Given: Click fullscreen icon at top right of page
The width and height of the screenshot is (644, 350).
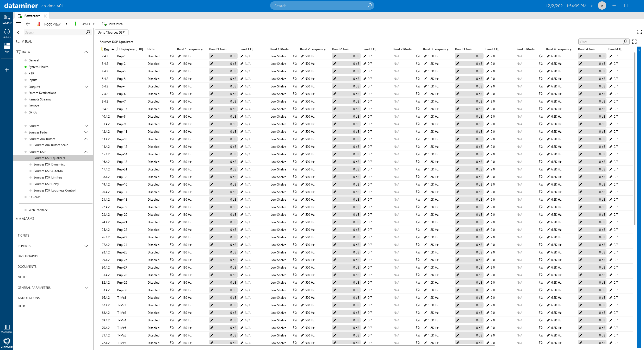Looking at the screenshot, I should click(x=639, y=32).
